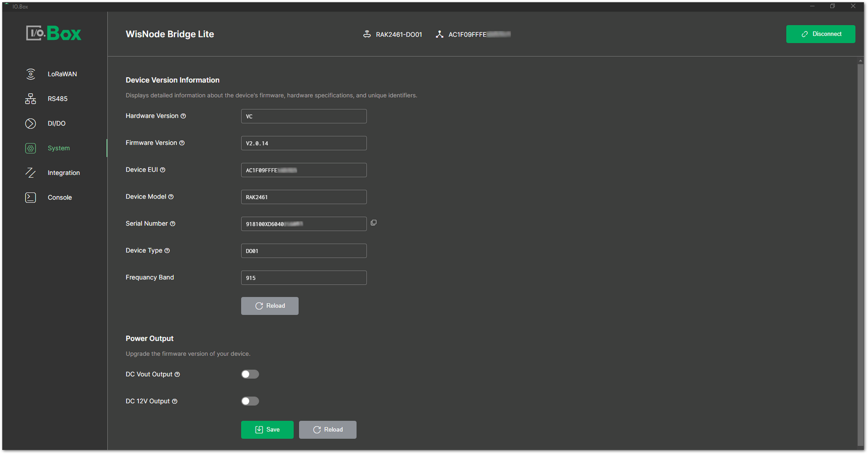Screen dimensions: 868x454
Task: Click the Serial Number input field
Action: coord(304,224)
